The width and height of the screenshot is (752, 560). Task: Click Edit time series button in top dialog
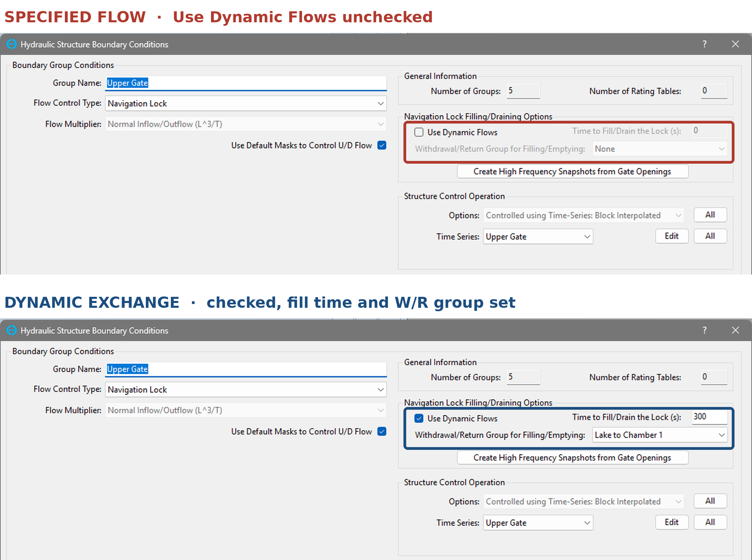[x=672, y=236]
